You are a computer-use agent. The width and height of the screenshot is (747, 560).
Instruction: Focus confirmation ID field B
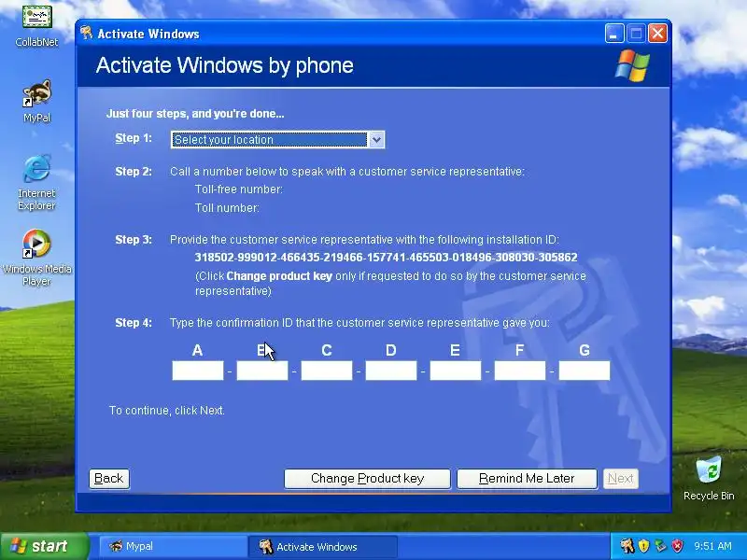[x=262, y=371]
